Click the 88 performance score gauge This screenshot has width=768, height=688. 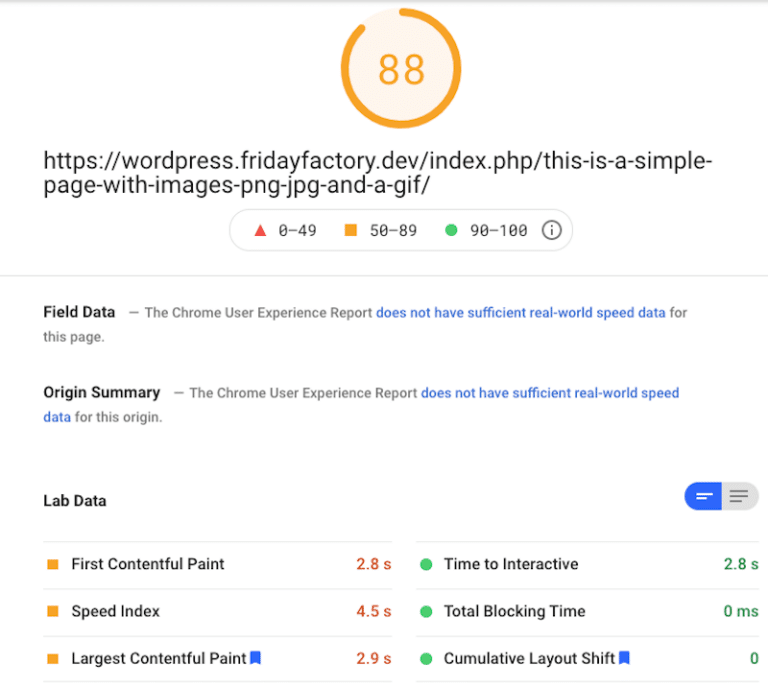(x=401, y=69)
